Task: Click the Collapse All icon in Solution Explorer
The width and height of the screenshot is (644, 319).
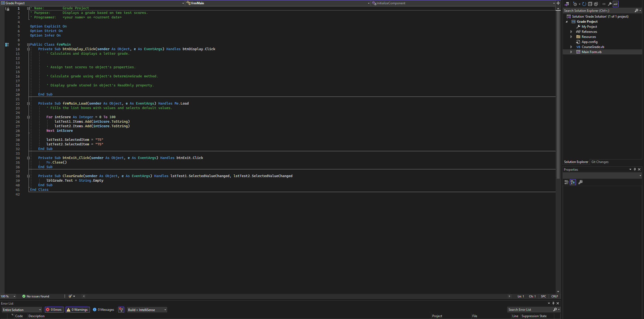Action: 590,4
